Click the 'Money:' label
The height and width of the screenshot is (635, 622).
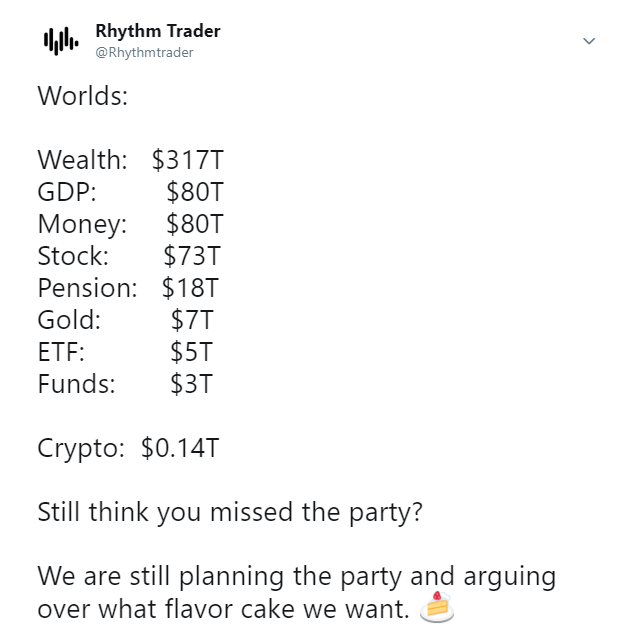[82, 224]
